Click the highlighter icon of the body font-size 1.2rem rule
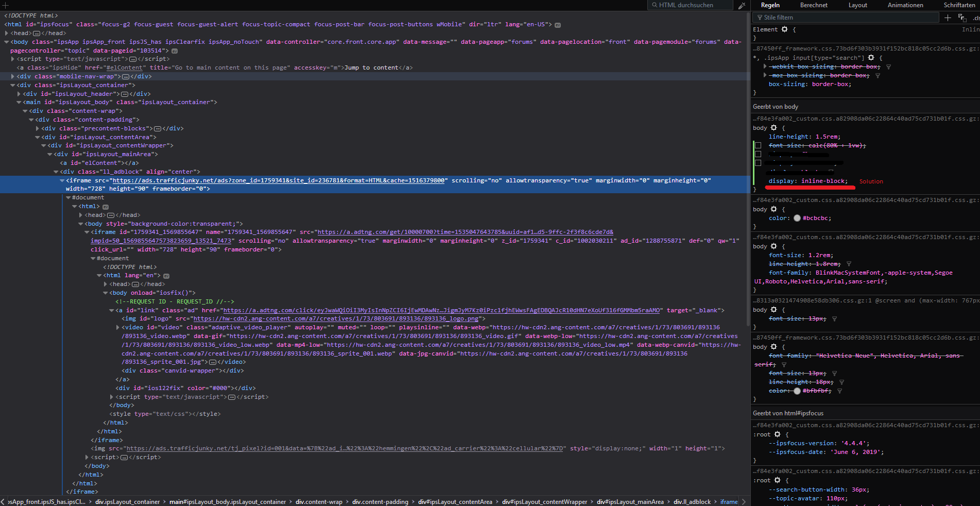980x506 pixels. [x=773, y=246]
